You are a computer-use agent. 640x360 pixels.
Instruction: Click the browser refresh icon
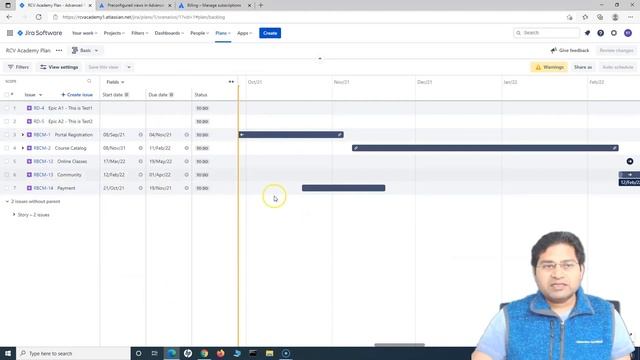(38, 17)
